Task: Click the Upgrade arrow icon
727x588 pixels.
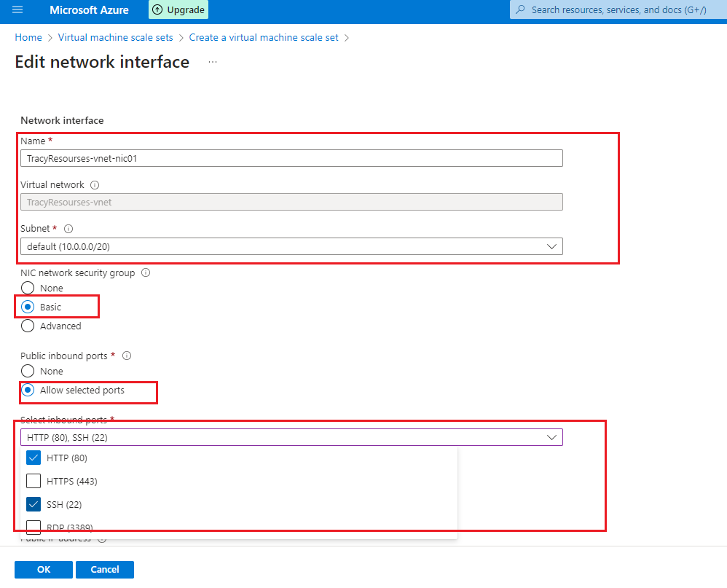Action: [157, 10]
